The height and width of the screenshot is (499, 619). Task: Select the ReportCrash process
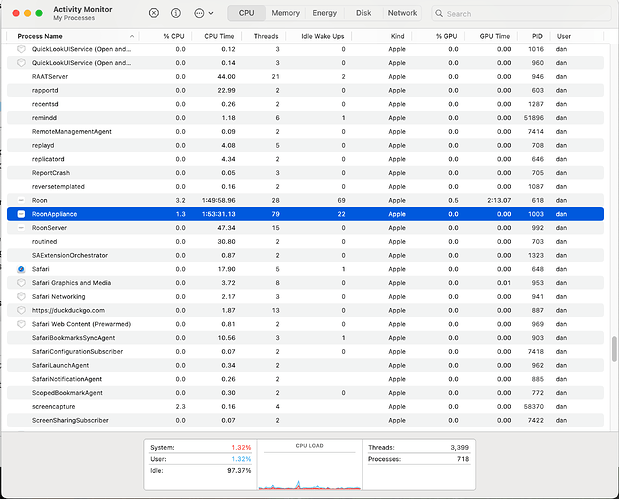pyautogui.click(x=305, y=173)
